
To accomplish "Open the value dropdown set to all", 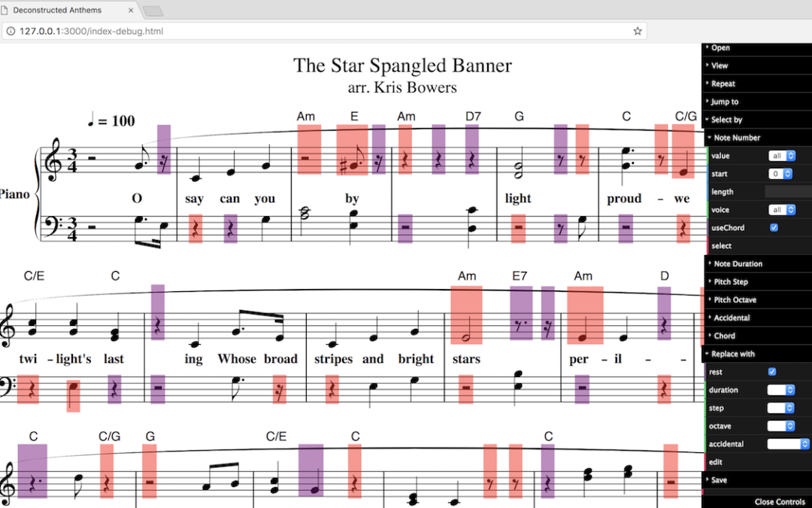I will pos(782,156).
